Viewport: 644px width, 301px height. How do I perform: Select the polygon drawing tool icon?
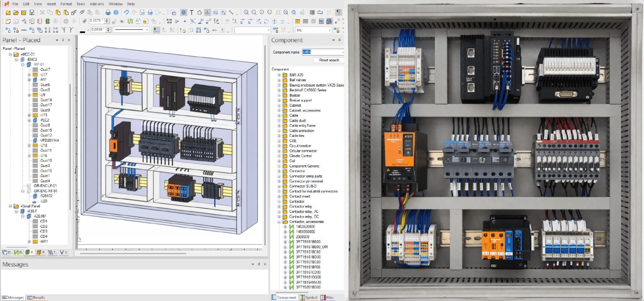pos(199,13)
